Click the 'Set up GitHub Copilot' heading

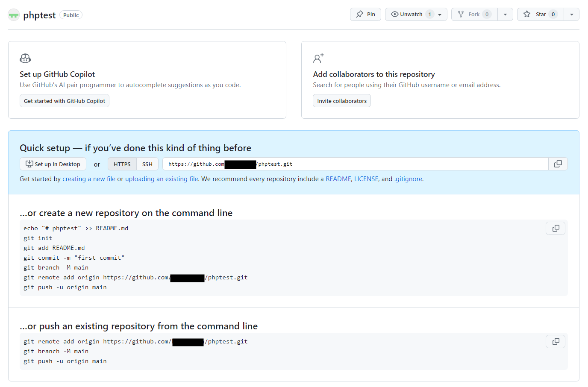[57, 74]
